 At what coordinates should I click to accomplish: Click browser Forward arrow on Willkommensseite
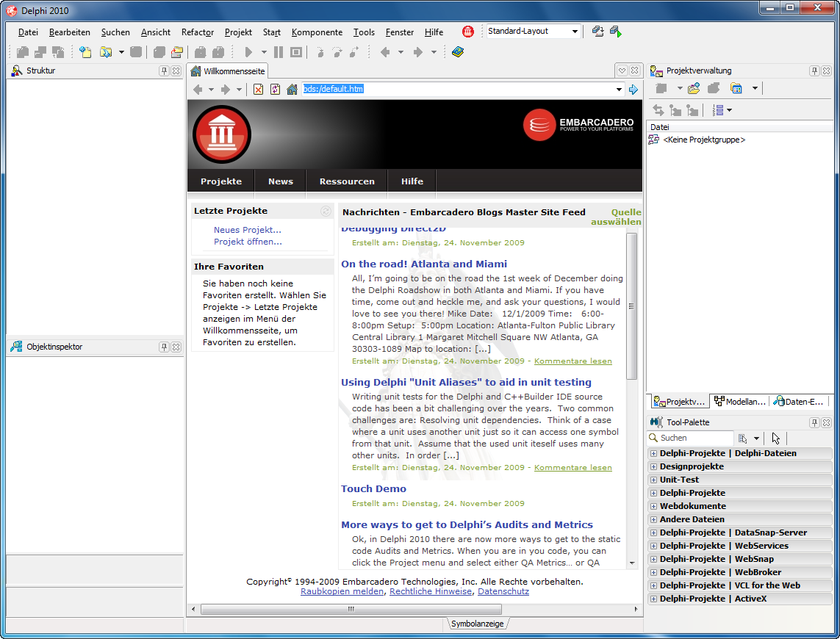[x=226, y=90]
